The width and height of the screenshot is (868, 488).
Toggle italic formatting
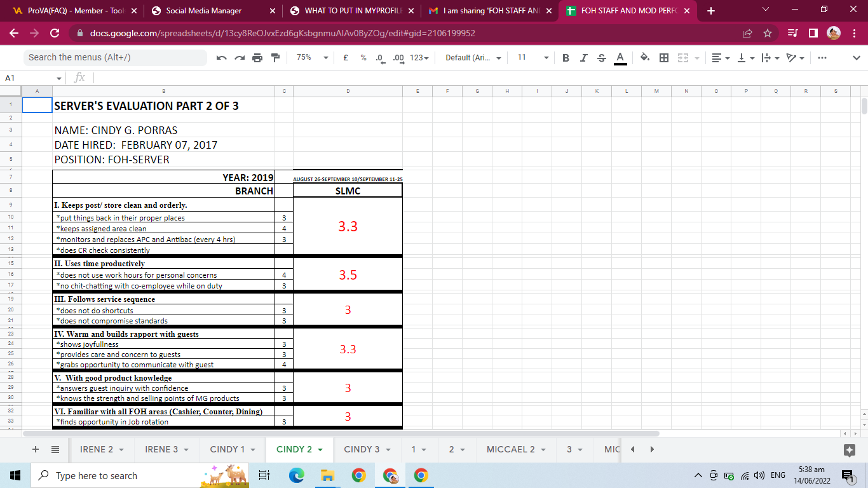pos(583,57)
